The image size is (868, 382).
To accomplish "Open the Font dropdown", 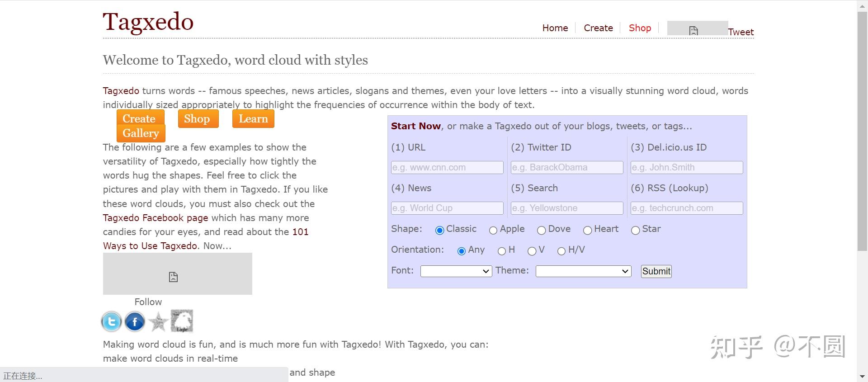I will pyautogui.click(x=456, y=271).
